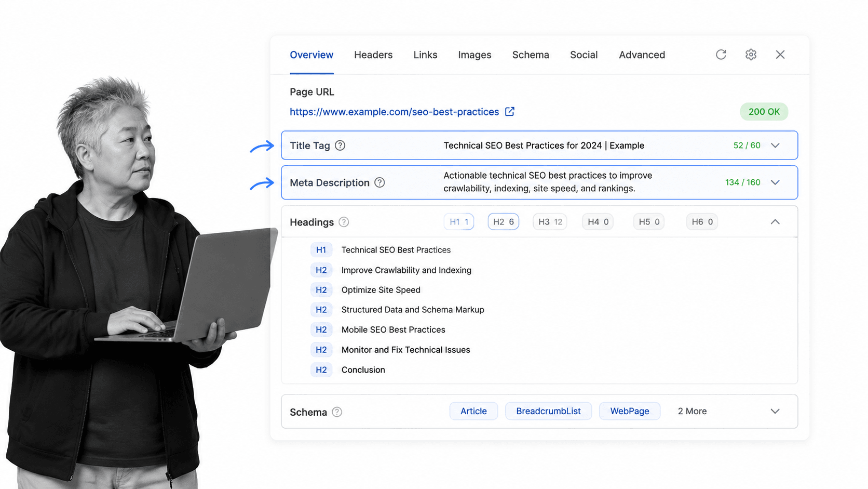Switch to the Headers tab
The image size is (868, 489).
click(373, 55)
